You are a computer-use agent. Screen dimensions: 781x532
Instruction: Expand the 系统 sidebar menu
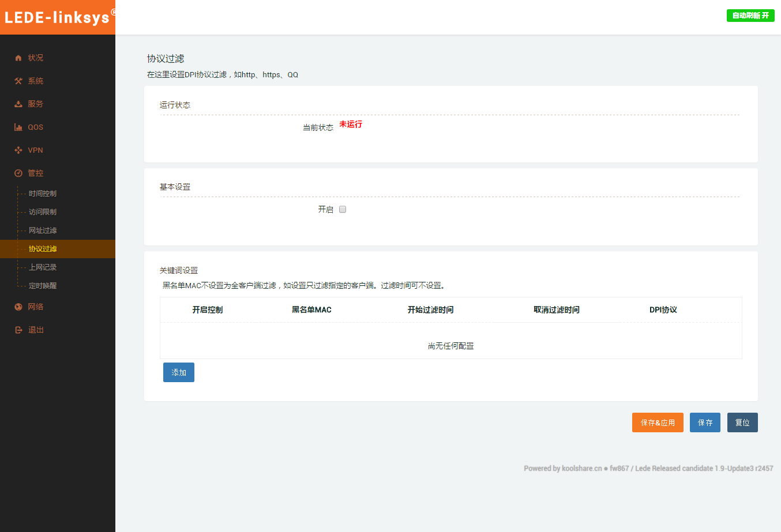coord(36,81)
